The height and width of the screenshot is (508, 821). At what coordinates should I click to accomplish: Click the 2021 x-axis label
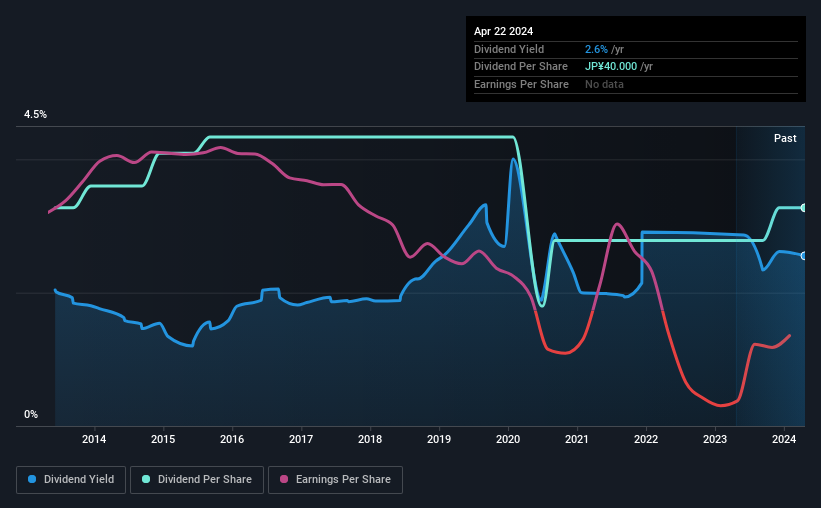(x=577, y=439)
